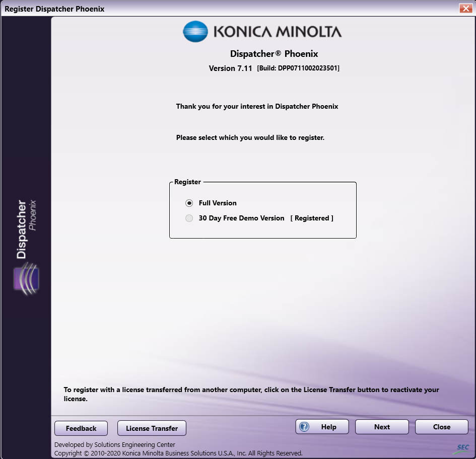
Task: Click the [ Registered ] status text
Action: [312, 218]
